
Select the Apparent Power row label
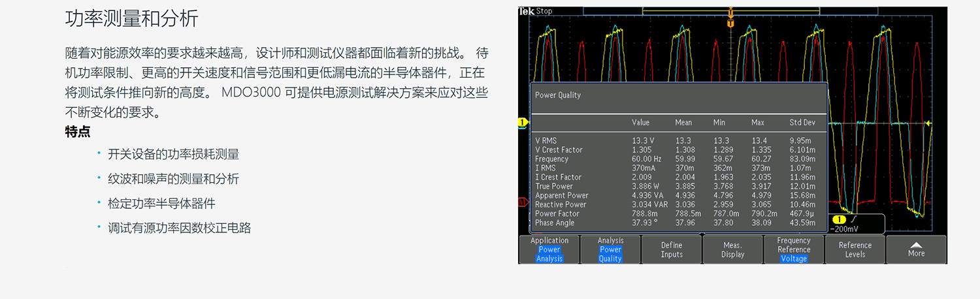pyautogui.click(x=562, y=196)
